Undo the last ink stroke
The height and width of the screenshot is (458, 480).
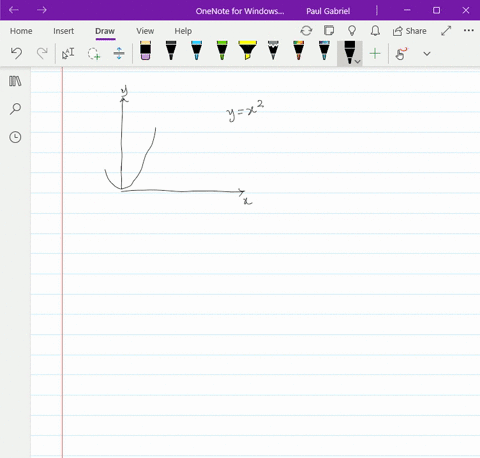tap(16, 53)
